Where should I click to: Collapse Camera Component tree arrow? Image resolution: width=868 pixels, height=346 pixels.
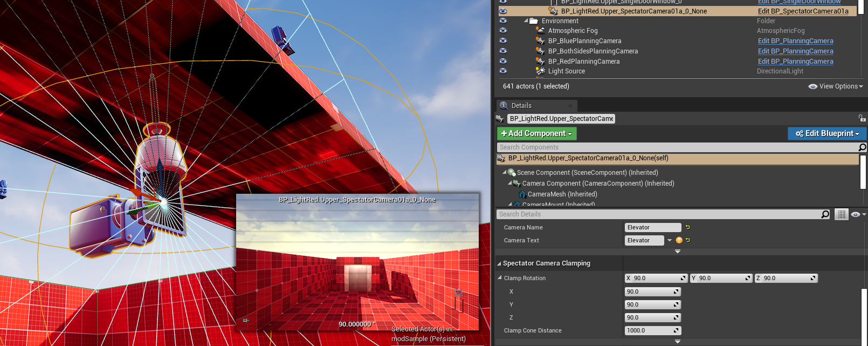coord(510,184)
